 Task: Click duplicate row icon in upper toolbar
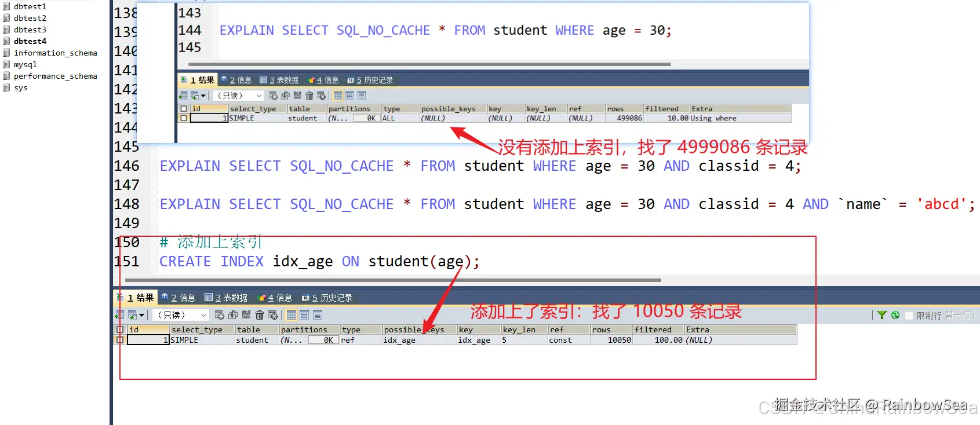tap(286, 96)
